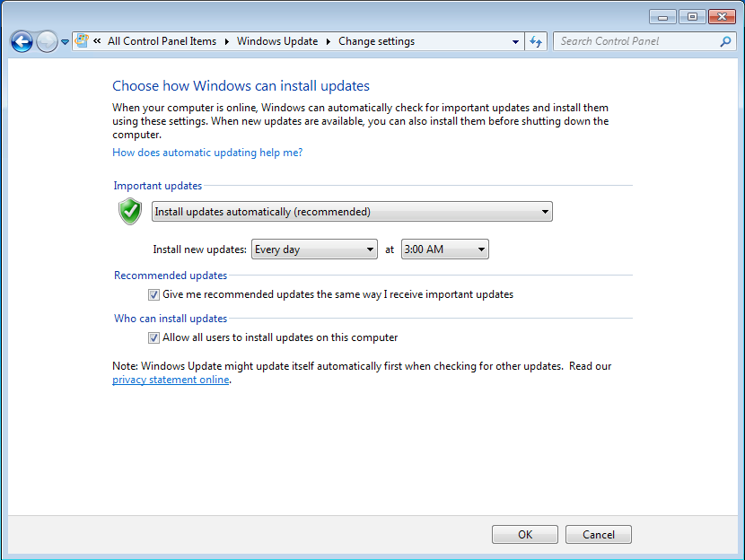Click the greyed Forward arrow button
745x560 pixels.
(x=47, y=42)
